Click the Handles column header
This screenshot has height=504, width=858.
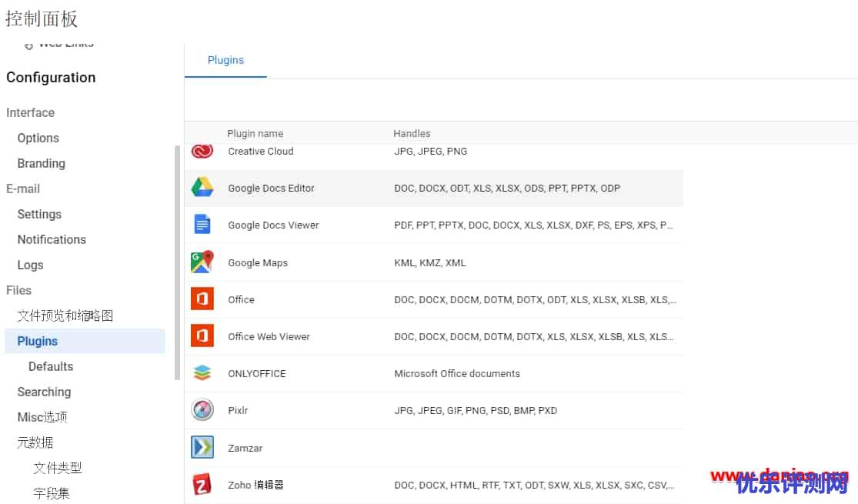[x=412, y=133]
